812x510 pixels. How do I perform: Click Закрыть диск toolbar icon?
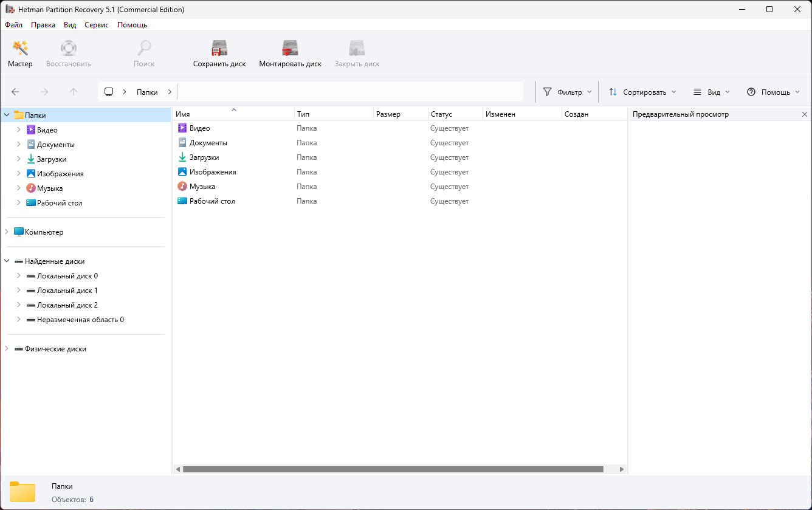[357, 48]
